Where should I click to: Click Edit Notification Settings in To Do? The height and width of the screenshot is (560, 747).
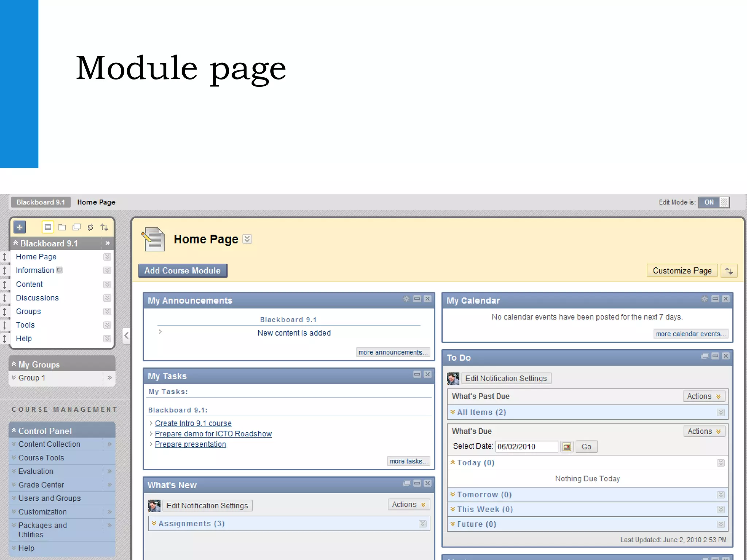click(x=506, y=378)
